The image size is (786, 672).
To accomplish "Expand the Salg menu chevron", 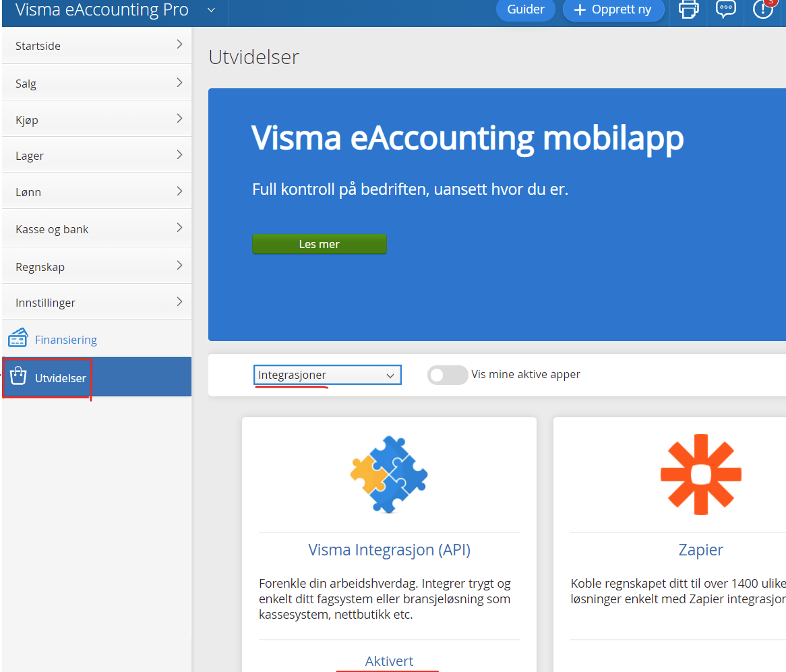I will 179,83.
